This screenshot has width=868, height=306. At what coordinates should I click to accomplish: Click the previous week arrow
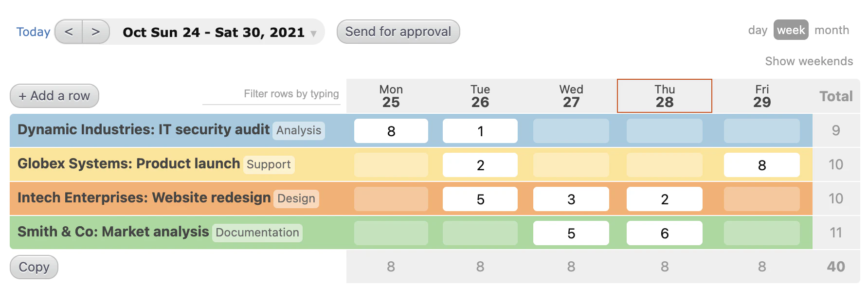(69, 31)
